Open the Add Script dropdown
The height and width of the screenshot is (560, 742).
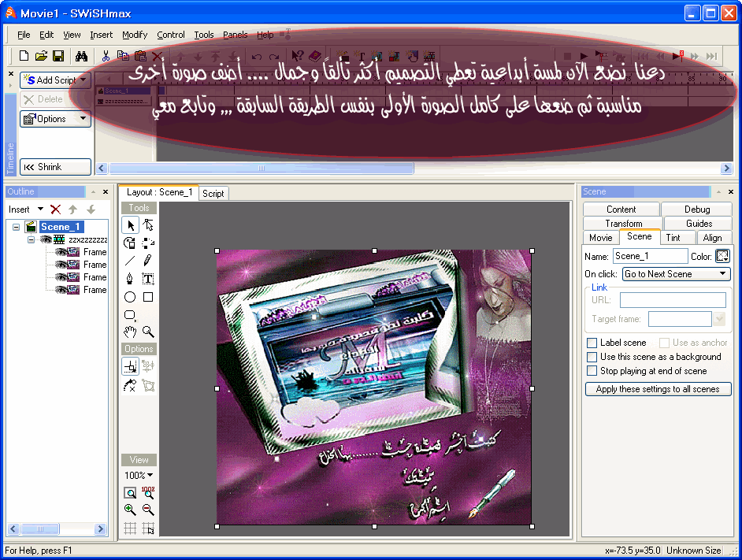pos(83,80)
